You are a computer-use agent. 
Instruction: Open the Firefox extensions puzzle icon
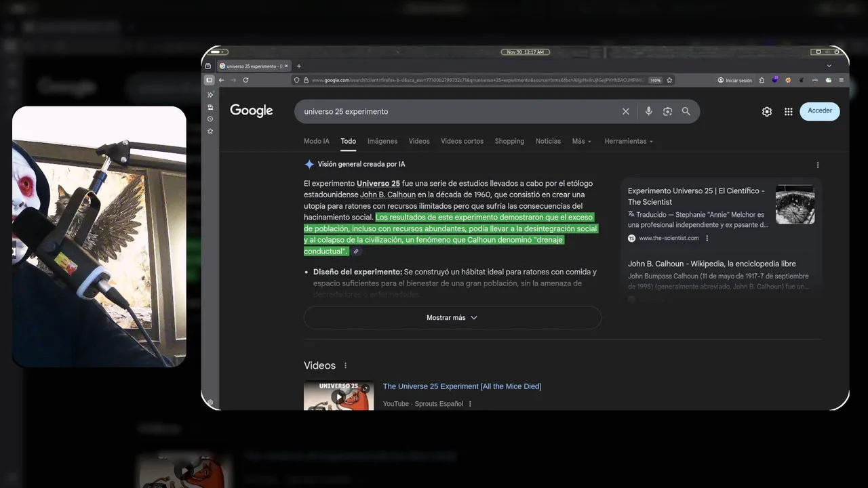point(762,80)
